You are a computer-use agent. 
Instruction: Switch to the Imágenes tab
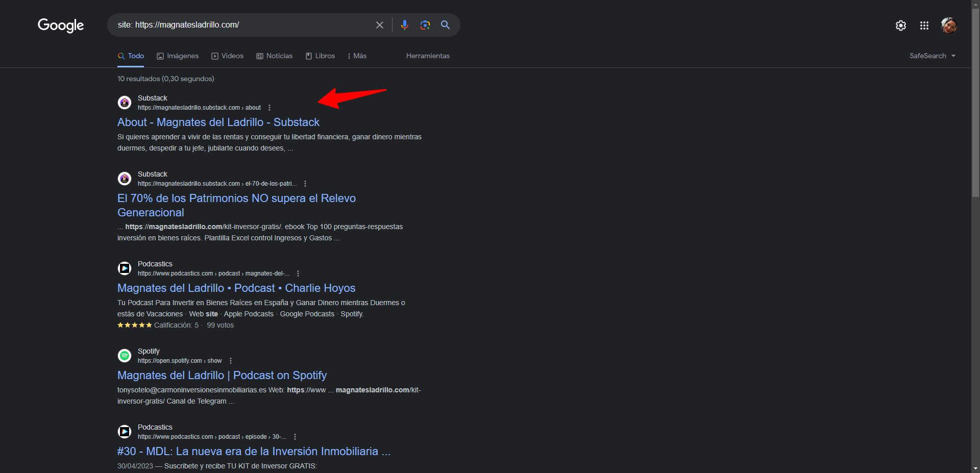(x=178, y=56)
